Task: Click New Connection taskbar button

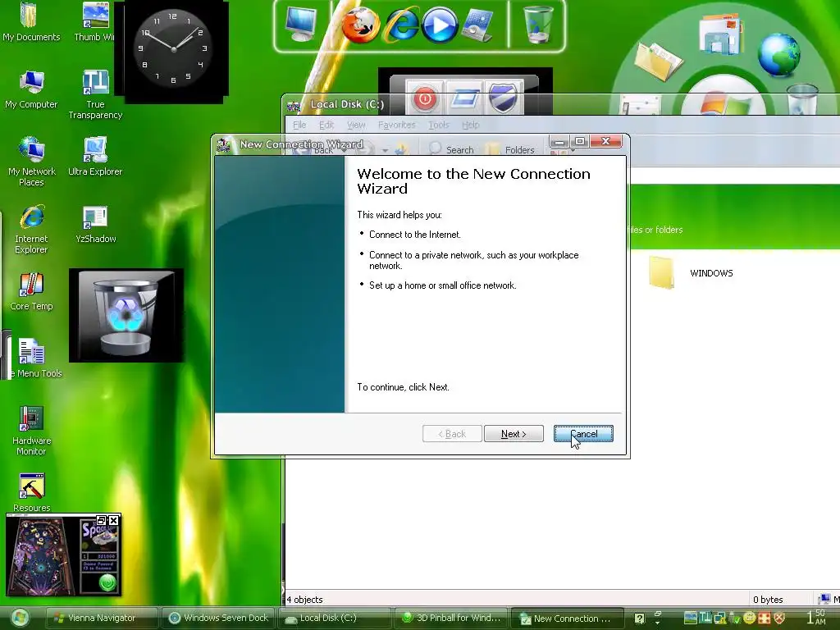Action: tap(568, 619)
